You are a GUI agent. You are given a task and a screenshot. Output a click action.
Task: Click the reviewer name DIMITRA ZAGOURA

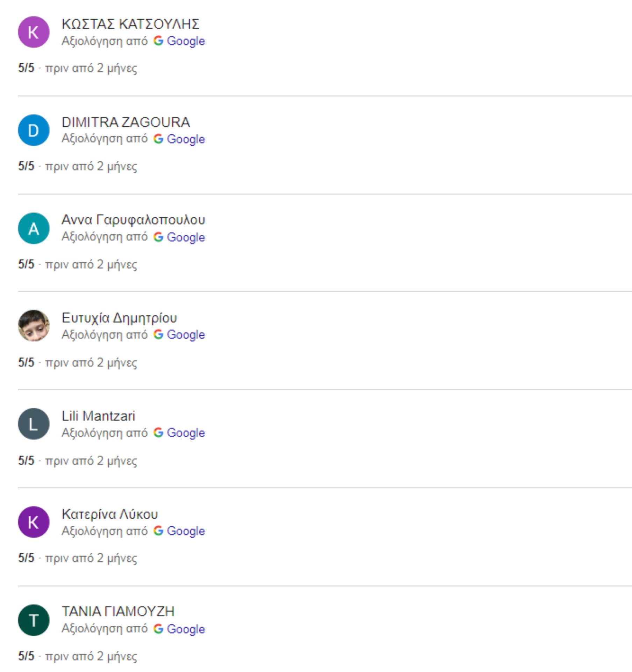pos(126,122)
